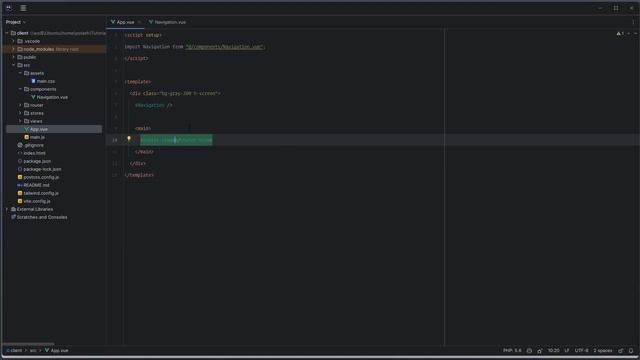Select tailwind.config.js in the project tree

click(x=41, y=193)
